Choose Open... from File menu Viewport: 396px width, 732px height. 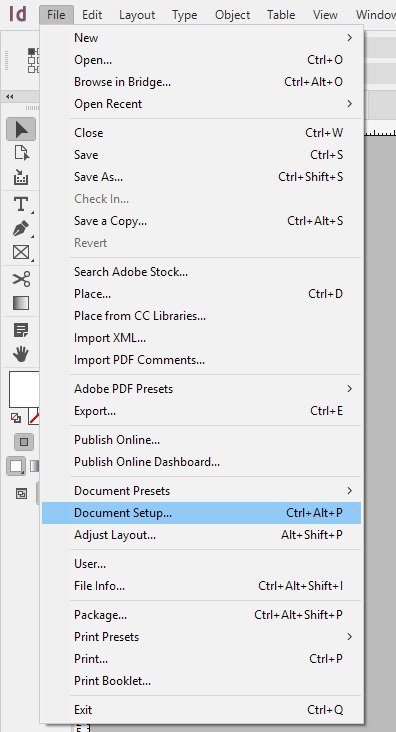pos(201,60)
